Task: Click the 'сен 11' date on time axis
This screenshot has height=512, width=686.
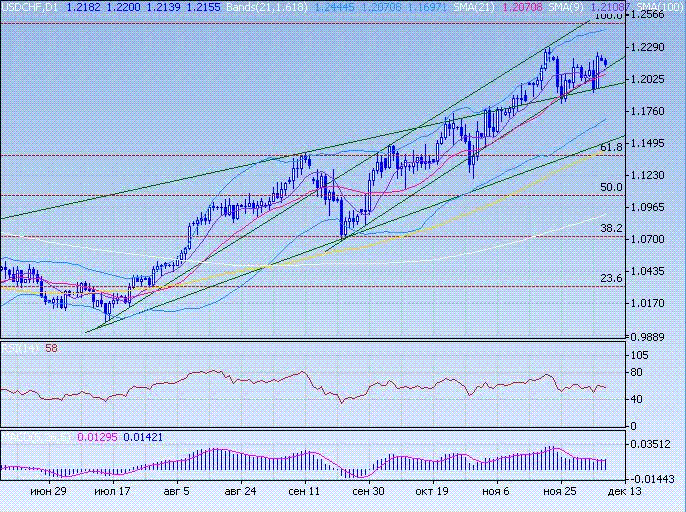Action: pos(303,492)
